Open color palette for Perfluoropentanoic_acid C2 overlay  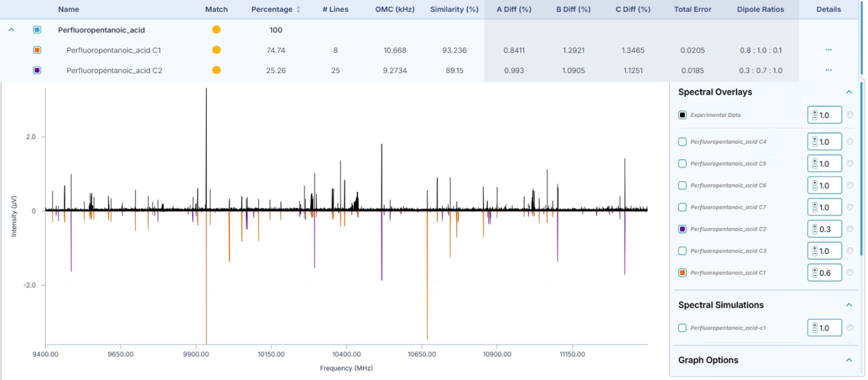tap(850, 229)
